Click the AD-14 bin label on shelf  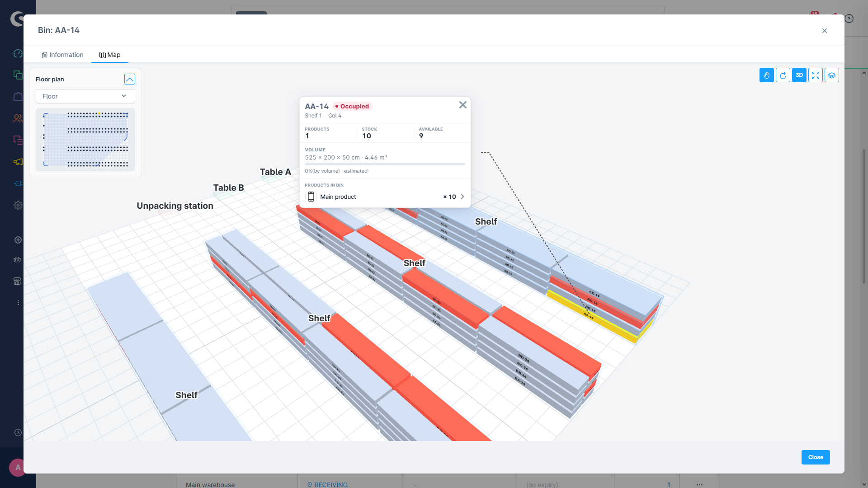click(x=594, y=294)
